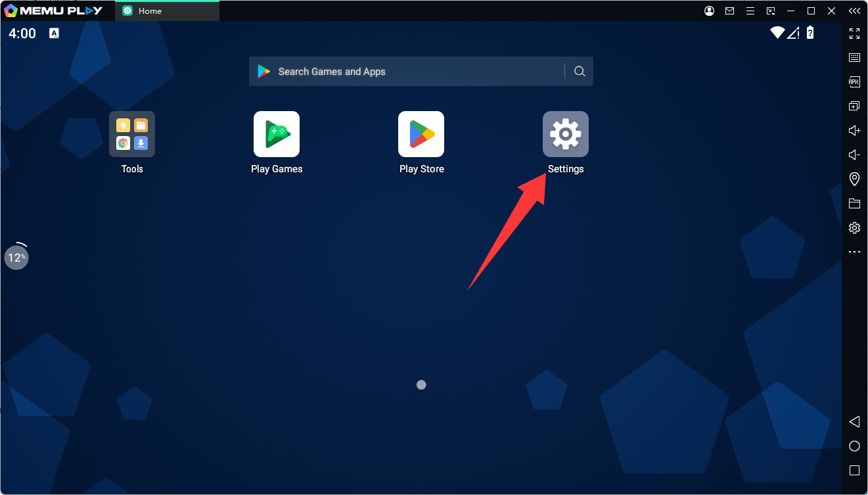
Task: Open keyboard mapping in sidebar
Action: 854,57
